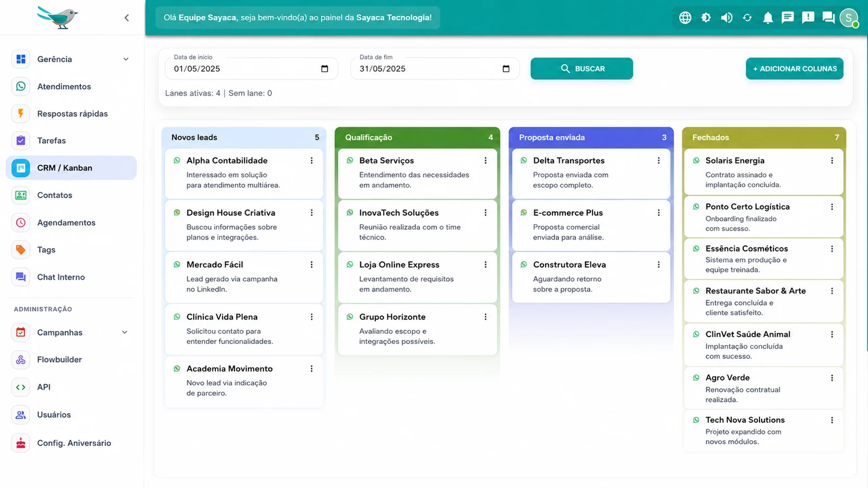Open the Construtora Eleva card

click(x=591, y=277)
